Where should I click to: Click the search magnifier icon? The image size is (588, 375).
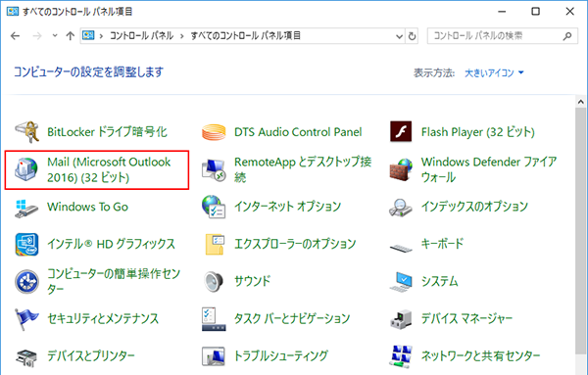[567, 36]
